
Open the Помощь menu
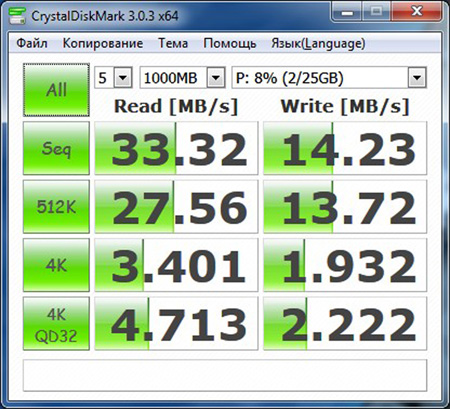click(x=230, y=43)
